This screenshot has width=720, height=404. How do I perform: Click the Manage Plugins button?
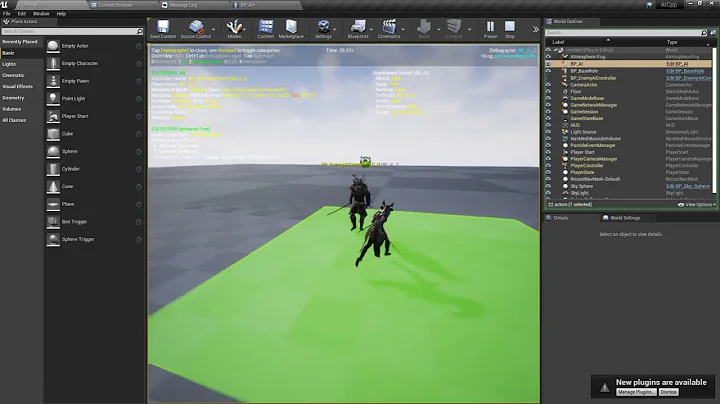tap(636, 392)
